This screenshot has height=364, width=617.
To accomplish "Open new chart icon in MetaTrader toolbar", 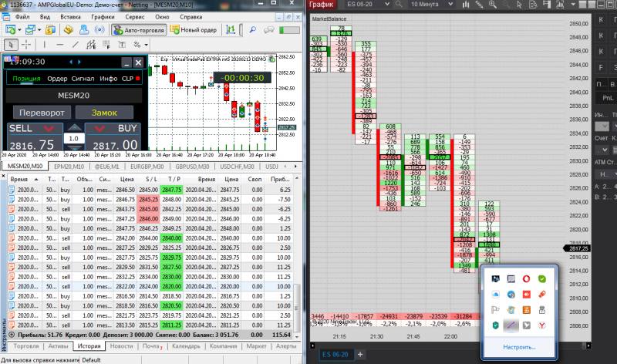I will click(x=10, y=30).
